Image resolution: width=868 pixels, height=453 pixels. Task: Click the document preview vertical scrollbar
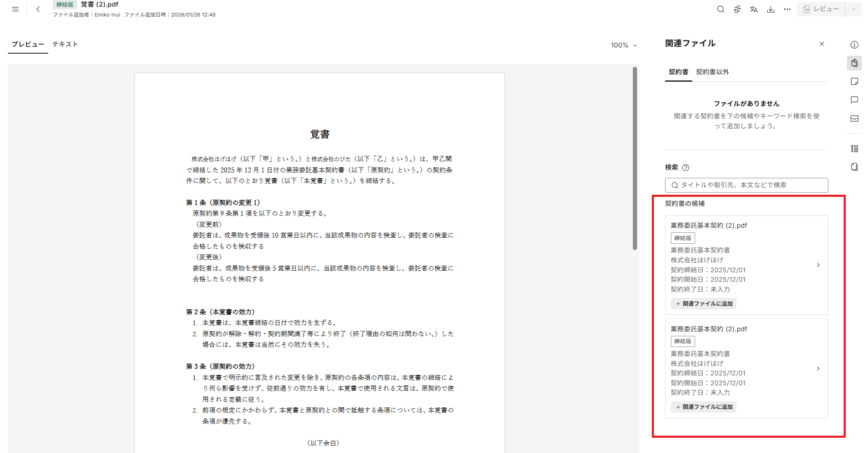tap(634, 159)
